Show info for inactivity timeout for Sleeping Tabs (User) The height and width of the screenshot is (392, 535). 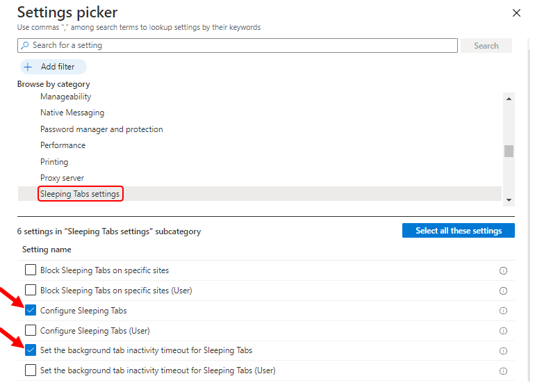tap(503, 371)
